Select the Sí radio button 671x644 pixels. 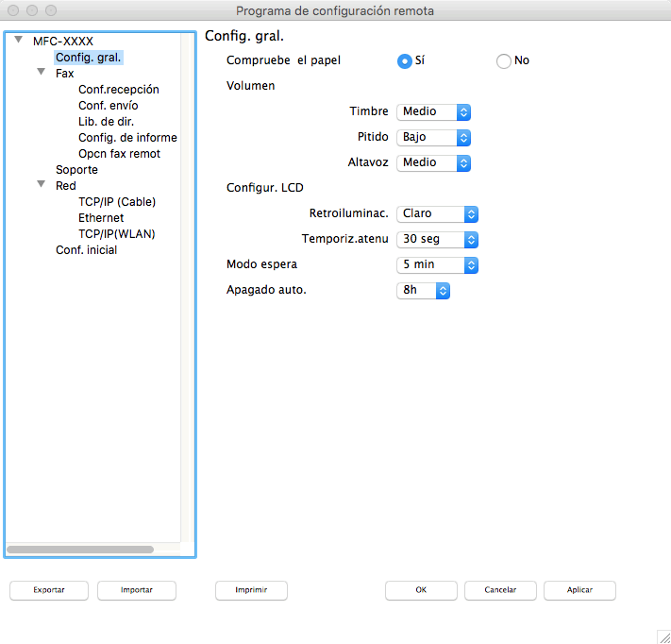coord(405,60)
